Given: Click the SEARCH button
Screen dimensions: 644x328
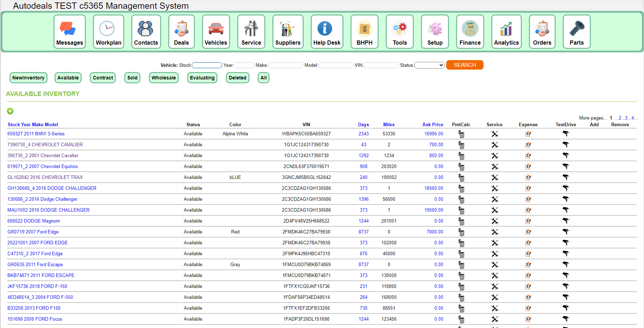Looking at the screenshot, I should (x=465, y=65).
